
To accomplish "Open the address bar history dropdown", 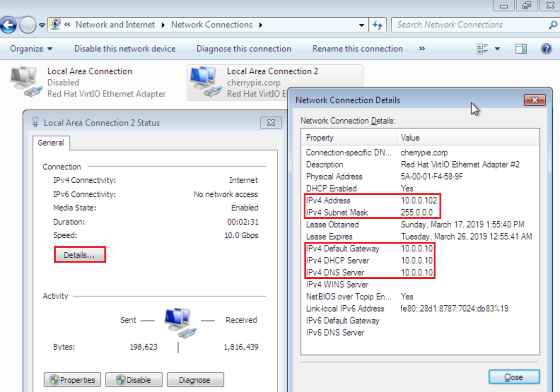I will pyautogui.click(x=361, y=25).
